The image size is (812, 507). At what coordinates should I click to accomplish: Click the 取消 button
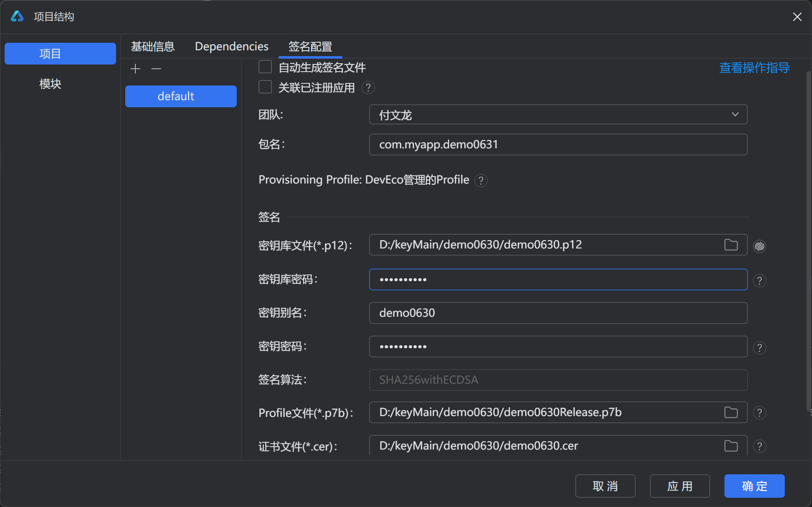[605, 486]
